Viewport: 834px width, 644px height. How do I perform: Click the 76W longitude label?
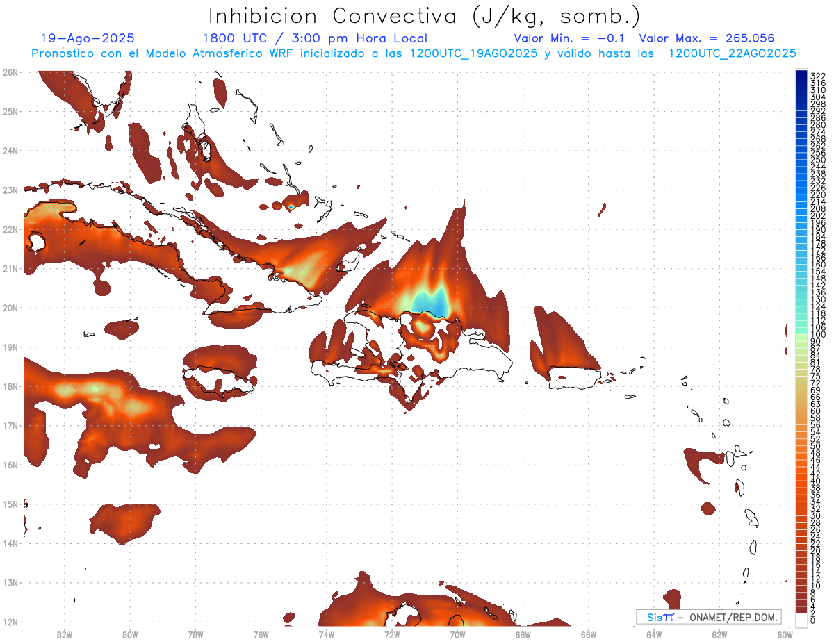click(261, 634)
